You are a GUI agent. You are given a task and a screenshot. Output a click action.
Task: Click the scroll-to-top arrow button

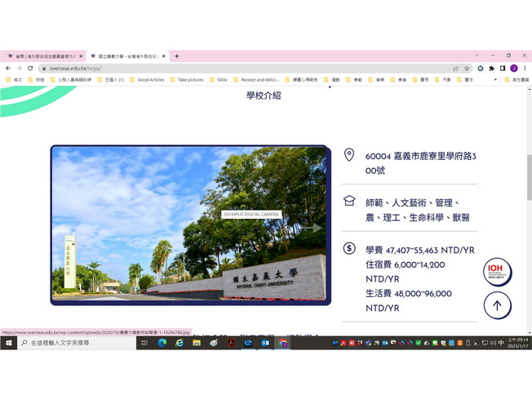(x=497, y=305)
